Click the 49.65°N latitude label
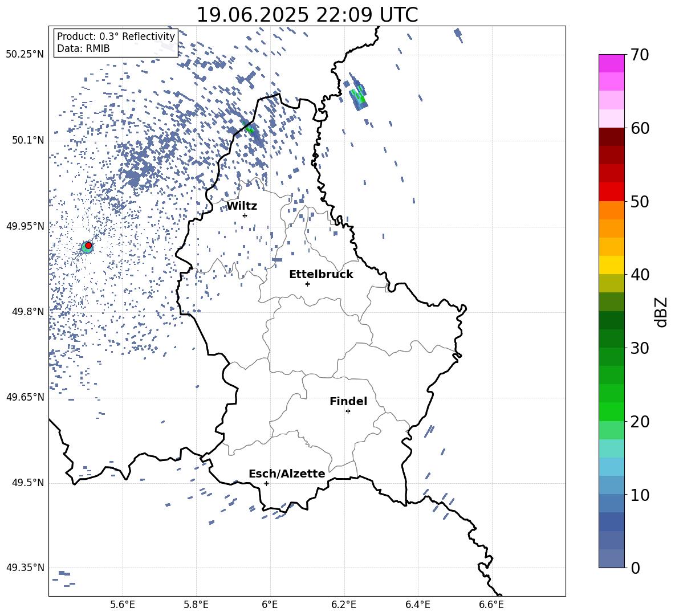 (x=25, y=397)
